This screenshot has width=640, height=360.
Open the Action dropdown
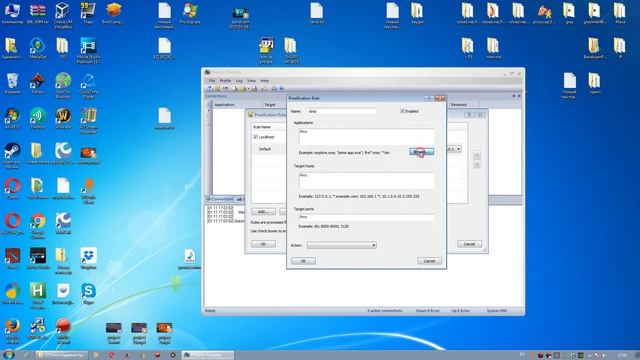[342, 245]
